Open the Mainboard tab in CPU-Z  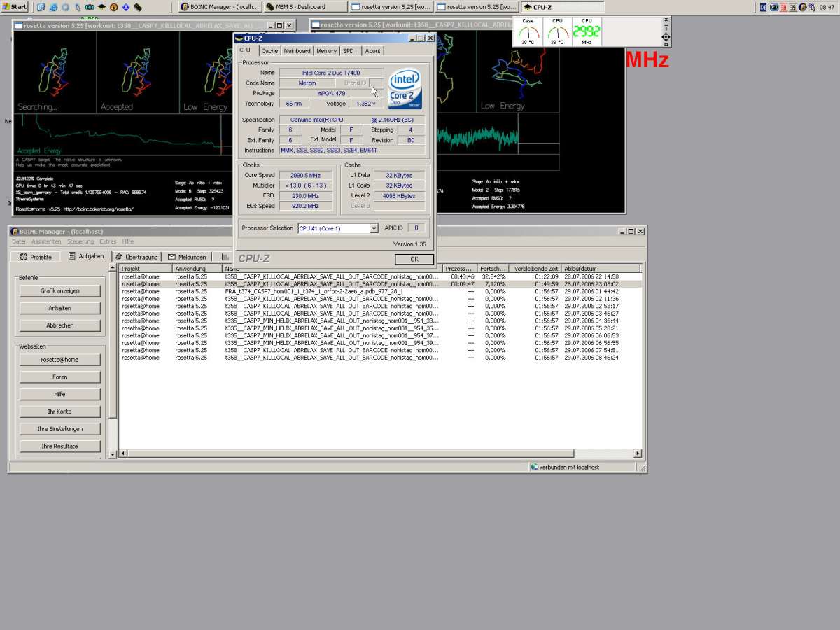click(297, 51)
